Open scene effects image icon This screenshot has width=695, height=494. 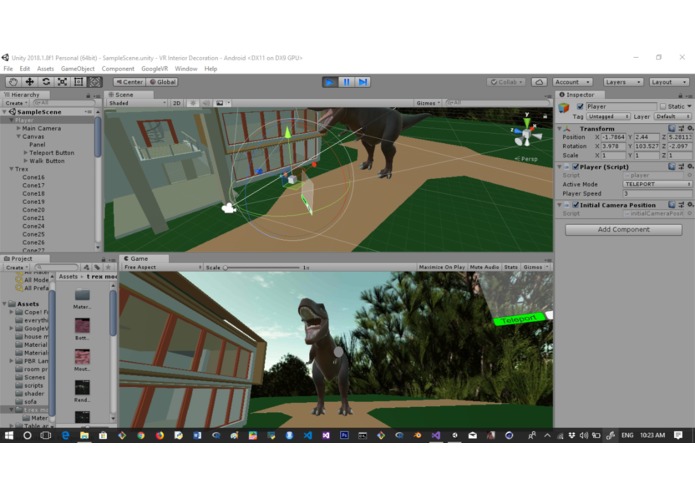(x=219, y=103)
